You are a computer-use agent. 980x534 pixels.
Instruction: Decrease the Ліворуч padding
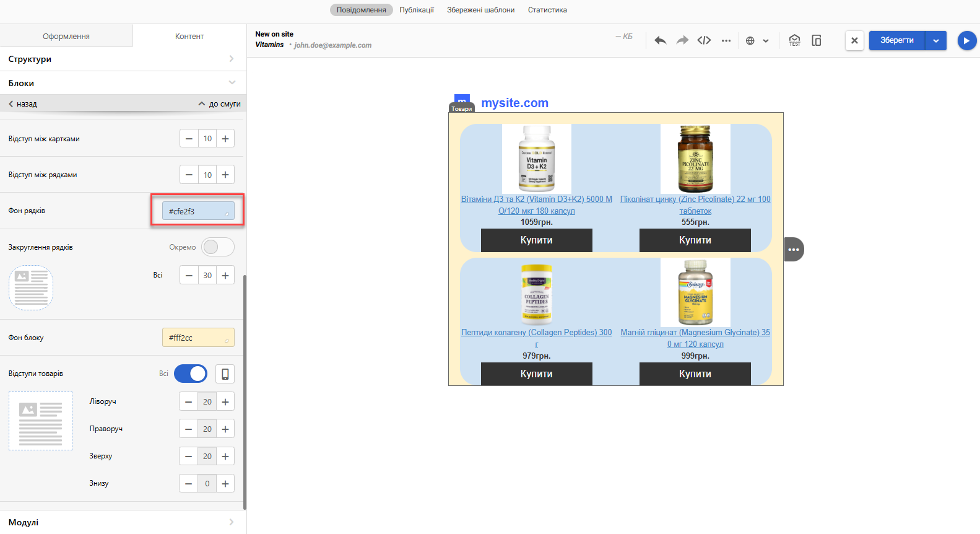click(189, 401)
